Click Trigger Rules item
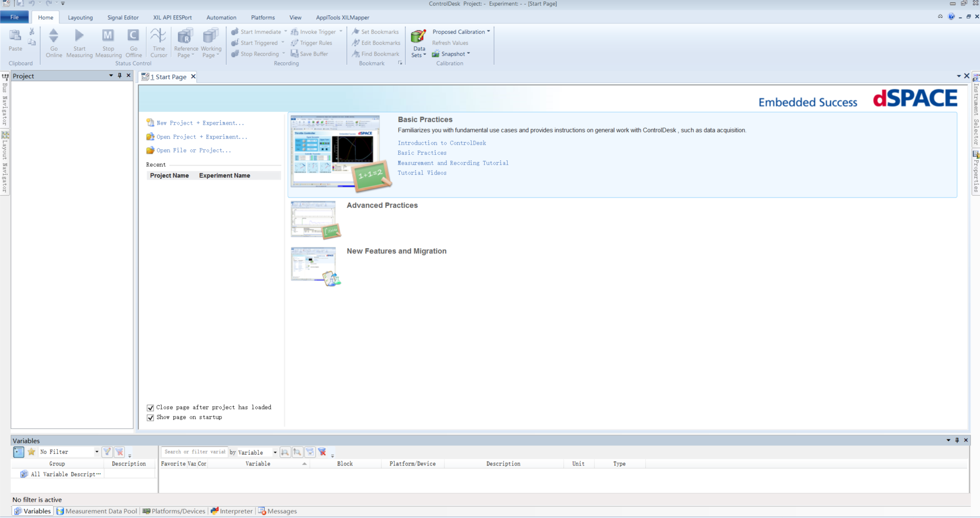 (x=311, y=43)
